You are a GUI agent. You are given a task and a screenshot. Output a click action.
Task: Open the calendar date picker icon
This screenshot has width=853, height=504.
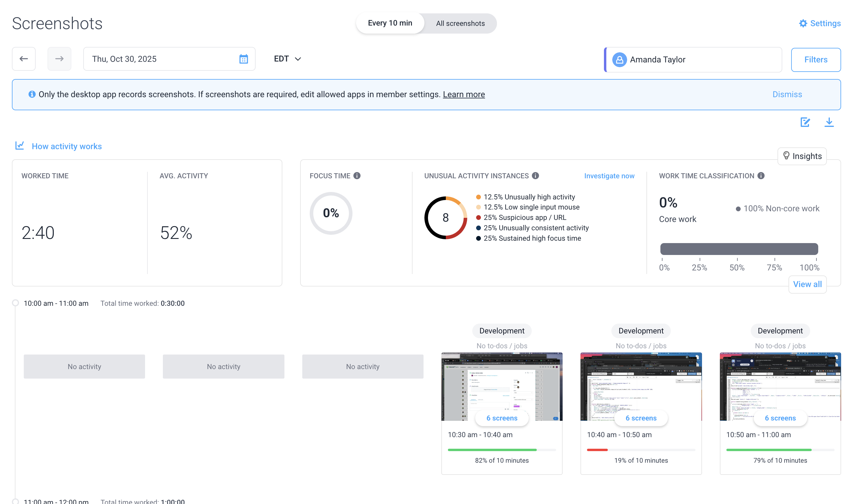[x=243, y=59]
